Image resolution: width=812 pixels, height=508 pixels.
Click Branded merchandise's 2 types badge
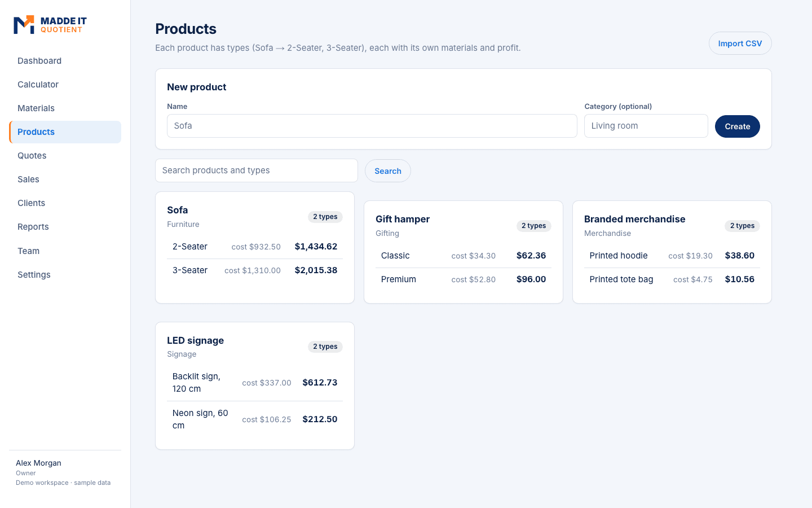(743, 226)
